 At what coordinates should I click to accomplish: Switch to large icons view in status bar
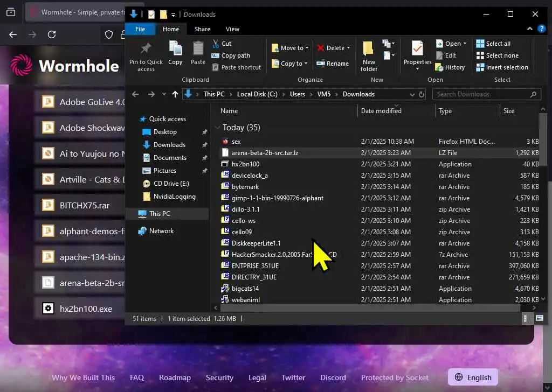tap(539, 318)
